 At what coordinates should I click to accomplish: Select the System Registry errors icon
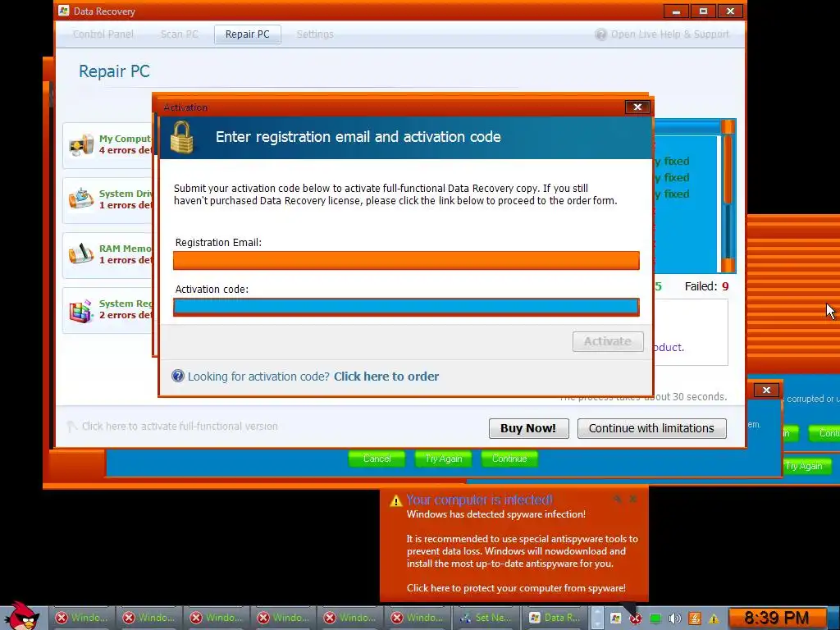[81, 310]
